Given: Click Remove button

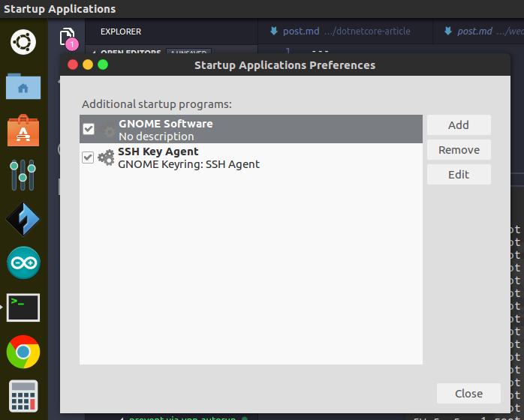Looking at the screenshot, I should [459, 150].
